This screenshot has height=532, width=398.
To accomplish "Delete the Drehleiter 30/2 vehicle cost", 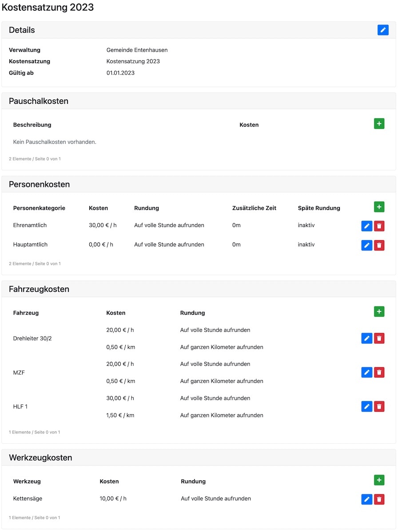I will point(379,338).
